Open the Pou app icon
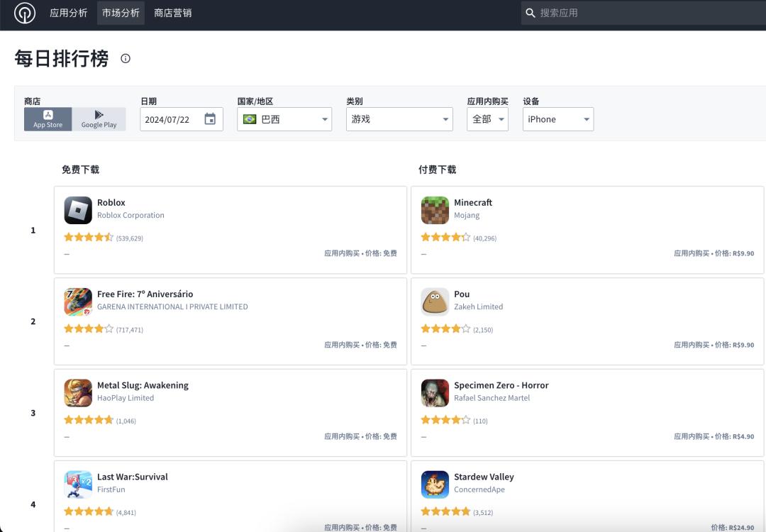Image resolution: width=766 pixels, height=532 pixels. point(435,302)
